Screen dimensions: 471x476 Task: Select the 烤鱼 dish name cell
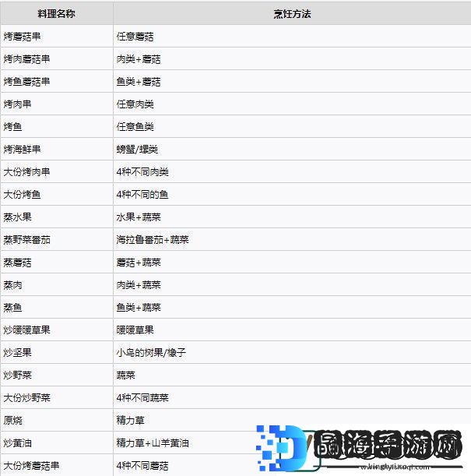(57, 126)
